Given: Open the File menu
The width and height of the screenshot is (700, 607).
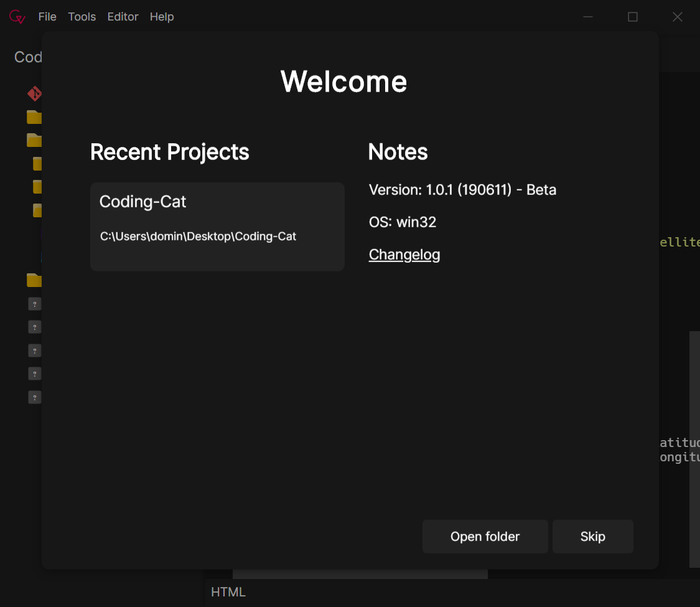Looking at the screenshot, I should click(47, 17).
